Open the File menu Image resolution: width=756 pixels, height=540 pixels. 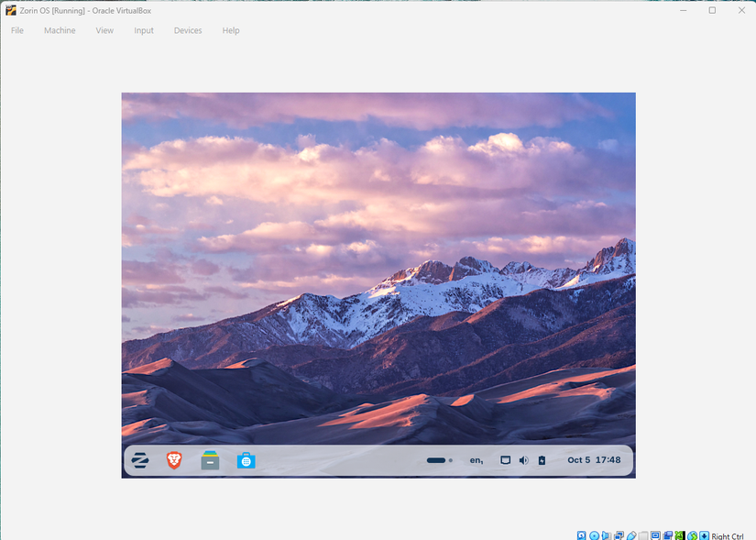point(17,30)
